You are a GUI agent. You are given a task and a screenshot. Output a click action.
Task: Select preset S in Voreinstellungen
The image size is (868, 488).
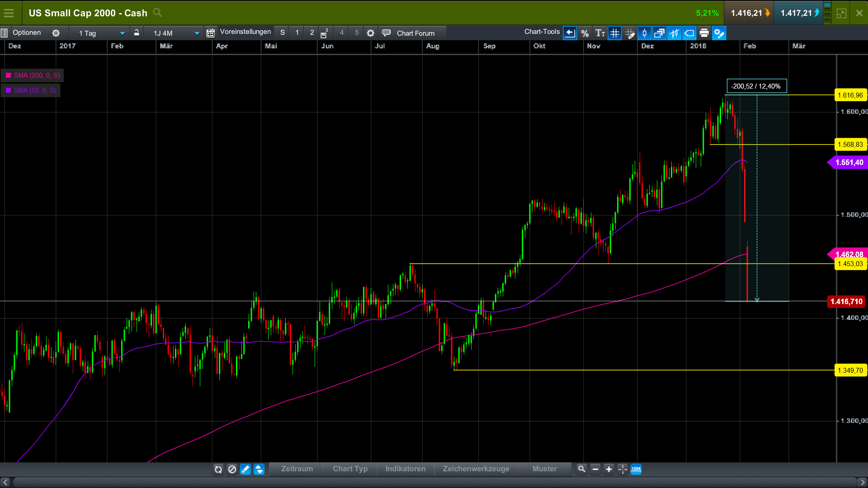click(283, 33)
